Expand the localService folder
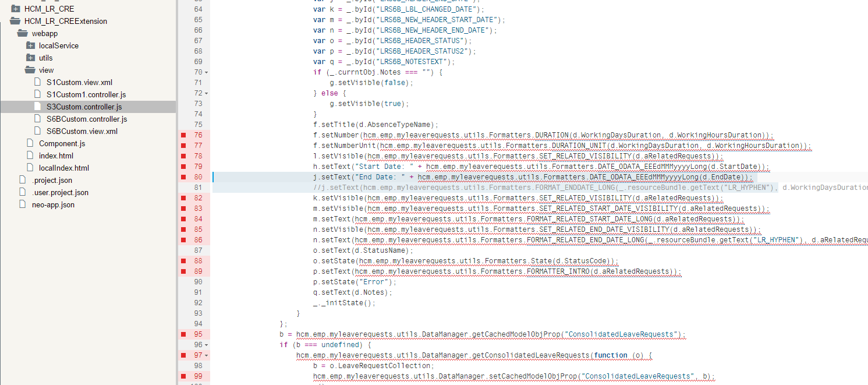868x385 pixels. (30, 45)
